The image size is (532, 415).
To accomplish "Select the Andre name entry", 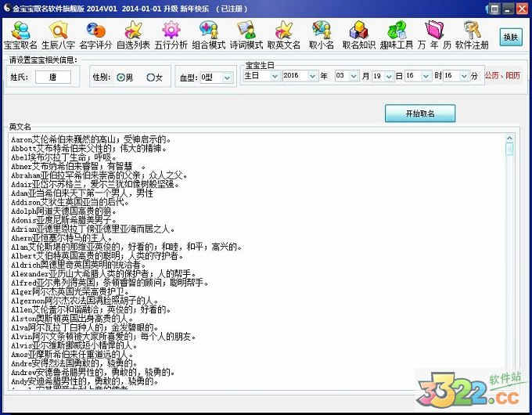I will coord(74,363).
